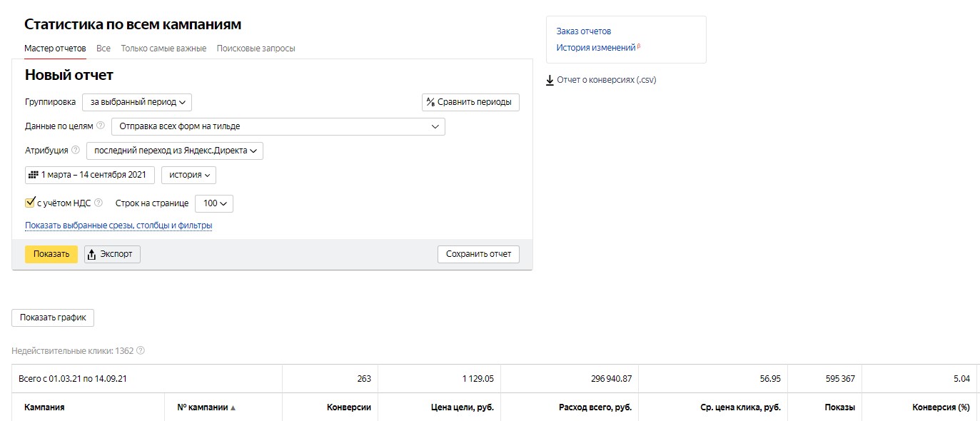
Task: Open the Атрибуция dropdown
Action: tap(175, 151)
